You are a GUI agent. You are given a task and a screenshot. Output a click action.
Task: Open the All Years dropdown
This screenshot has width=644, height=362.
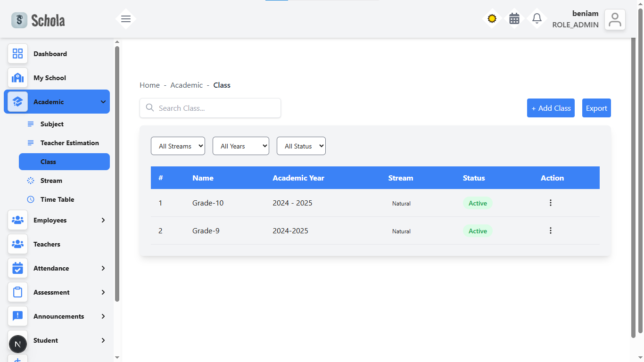240,146
